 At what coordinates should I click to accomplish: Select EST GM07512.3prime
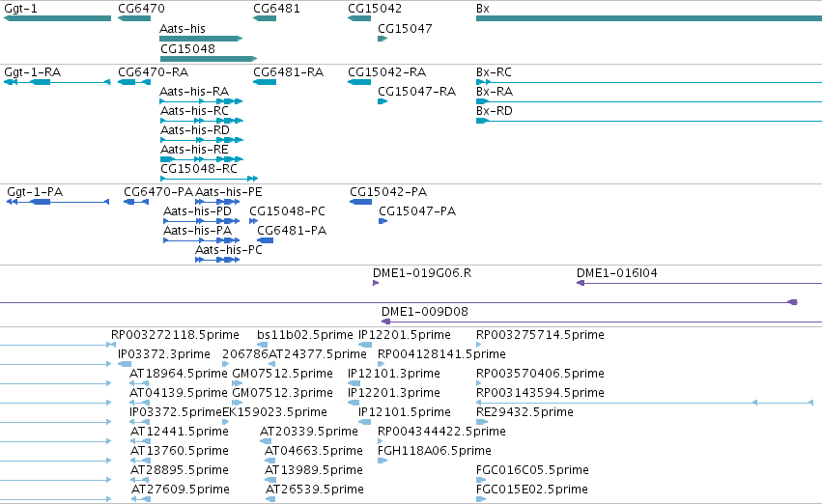click(x=282, y=393)
